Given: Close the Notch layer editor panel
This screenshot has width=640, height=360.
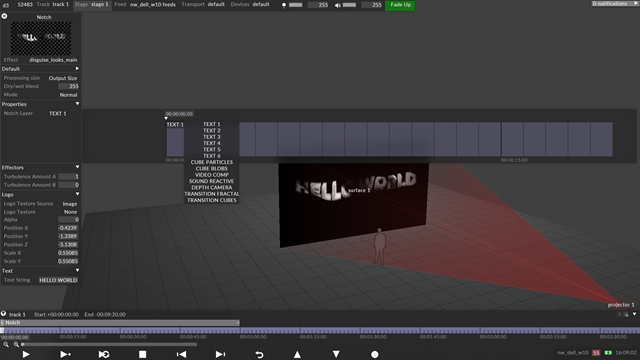Looking at the screenshot, I should (x=4, y=16).
